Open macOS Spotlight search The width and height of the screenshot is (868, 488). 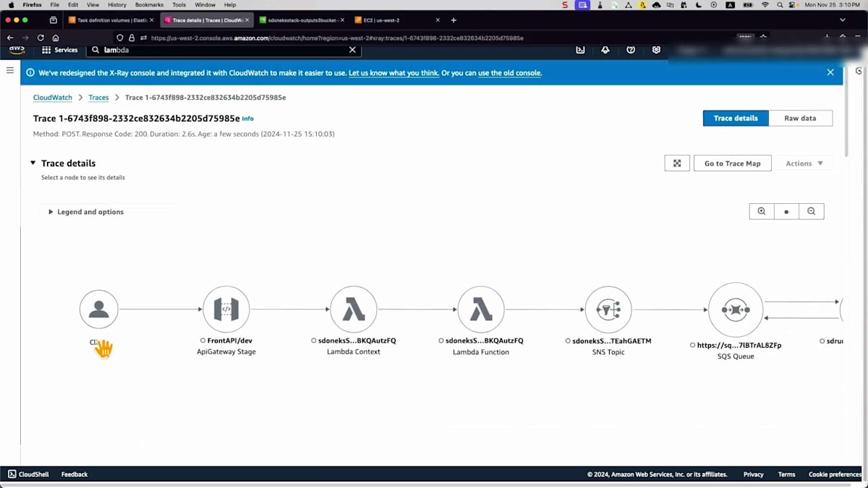(780, 4)
